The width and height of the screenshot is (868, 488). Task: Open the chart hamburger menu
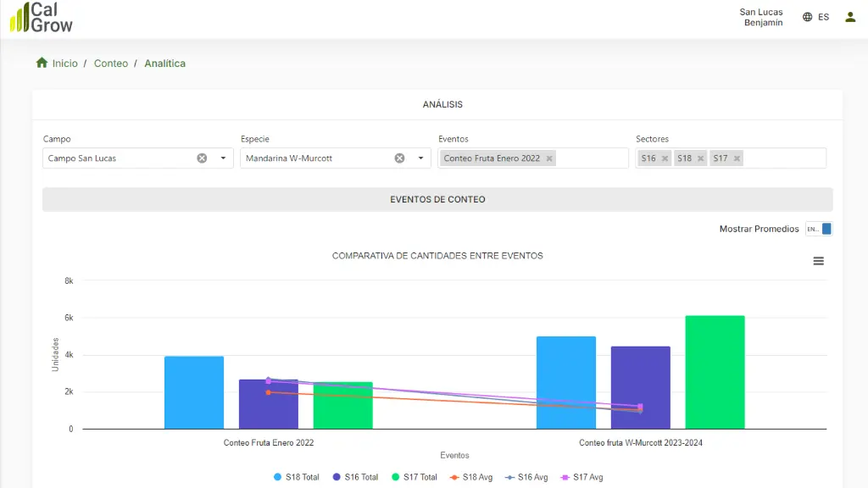tap(818, 261)
